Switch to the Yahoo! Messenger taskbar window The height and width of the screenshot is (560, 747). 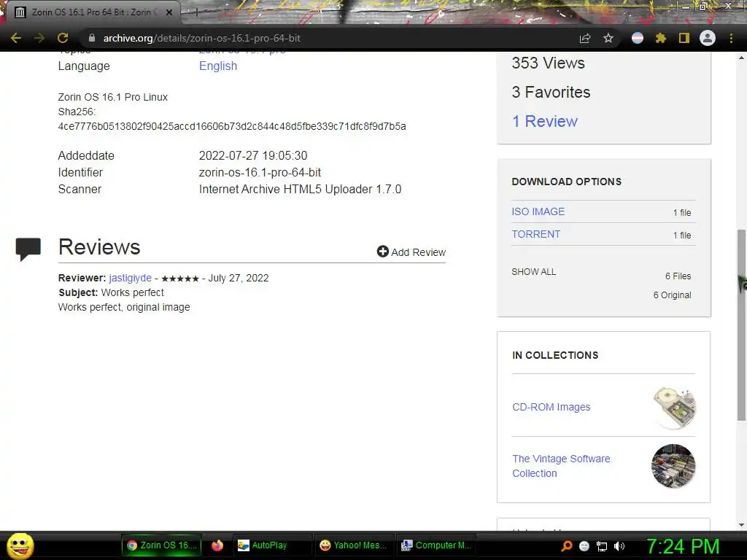(x=354, y=545)
